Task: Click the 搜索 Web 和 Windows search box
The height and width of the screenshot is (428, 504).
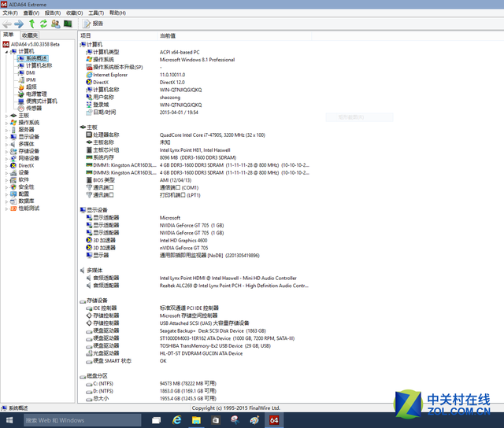Action: pyautogui.click(x=82, y=420)
